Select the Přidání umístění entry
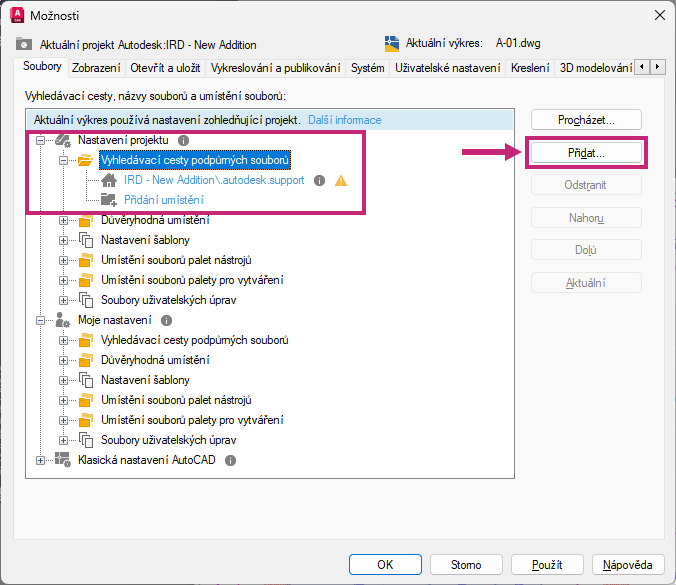Viewport: 676px width, 585px height. point(164,200)
